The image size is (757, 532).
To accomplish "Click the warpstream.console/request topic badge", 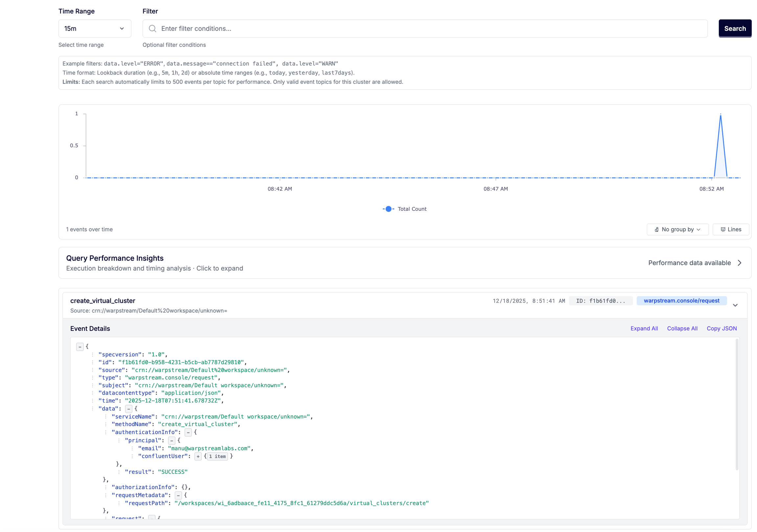I will click(681, 301).
